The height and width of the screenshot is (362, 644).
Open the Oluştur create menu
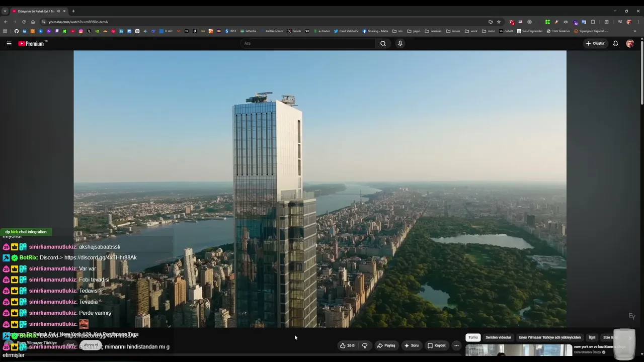[x=595, y=43]
